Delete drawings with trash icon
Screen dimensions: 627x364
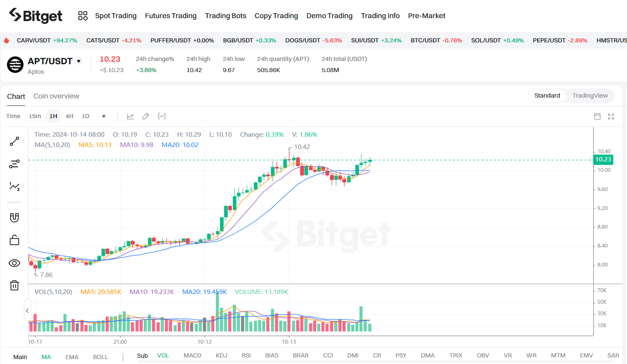point(14,285)
